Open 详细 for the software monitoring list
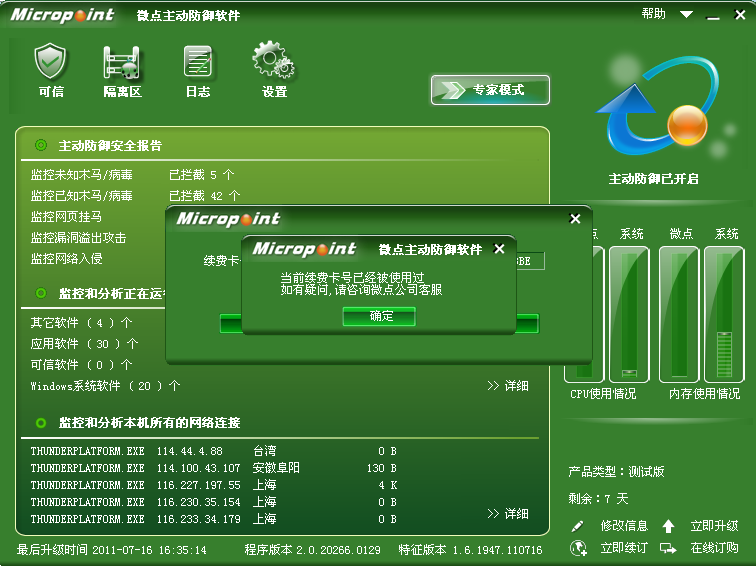Screen dimensions: 756x566 coord(508,386)
